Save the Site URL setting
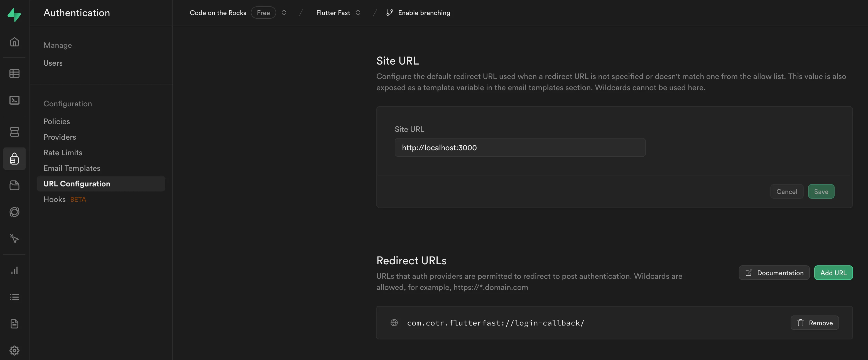Viewport: 868px width, 360px height. (821, 191)
